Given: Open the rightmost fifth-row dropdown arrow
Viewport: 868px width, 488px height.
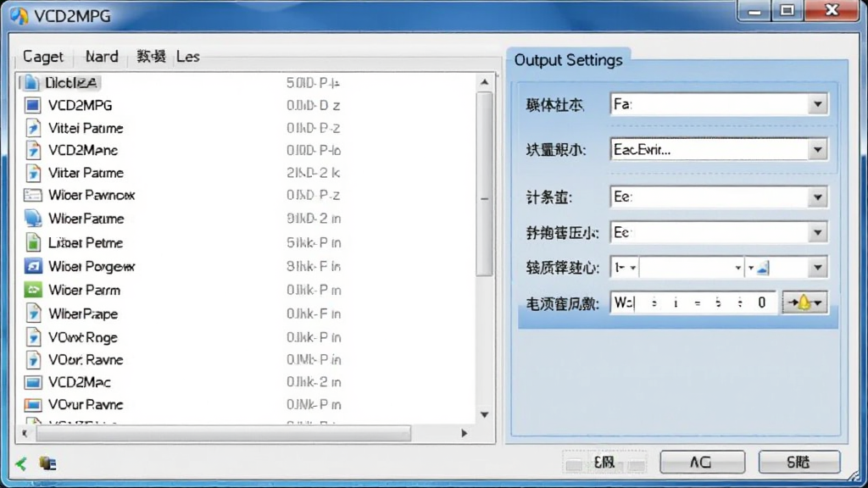Looking at the screenshot, I should click(818, 268).
